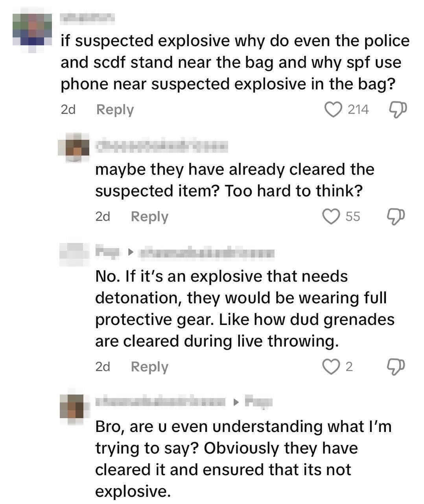
Task: Open username above the suspected explosive comment
Action: [x=87, y=17]
